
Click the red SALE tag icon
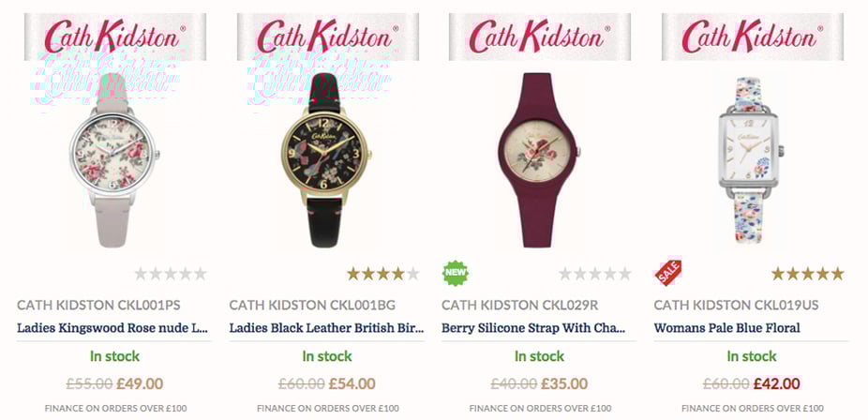click(x=668, y=273)
